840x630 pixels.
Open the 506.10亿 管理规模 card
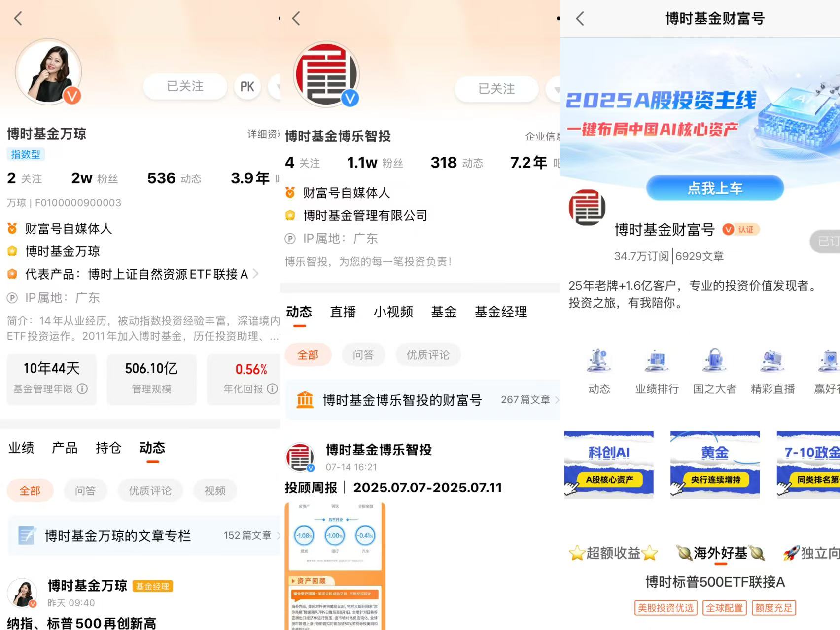(x=151, y=379)
